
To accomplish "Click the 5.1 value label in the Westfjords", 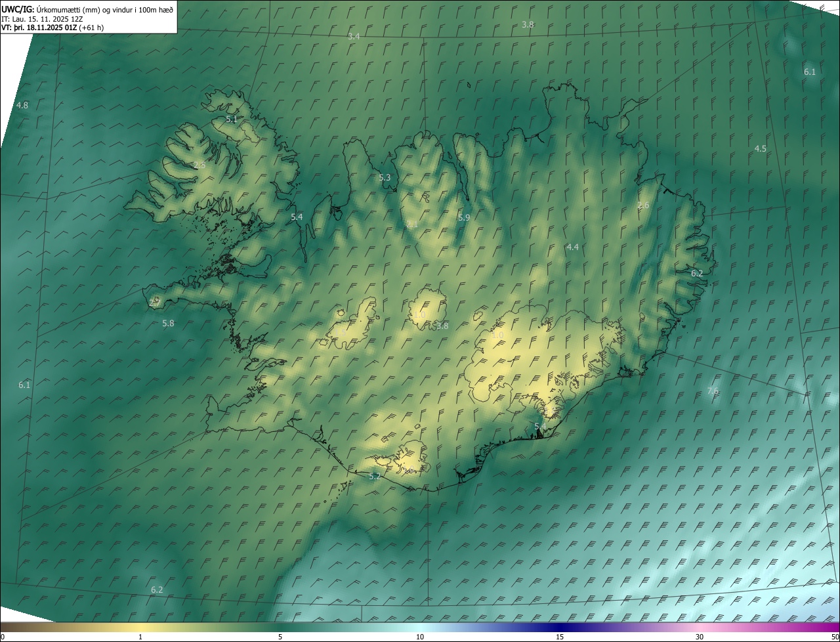I will 232,119.
